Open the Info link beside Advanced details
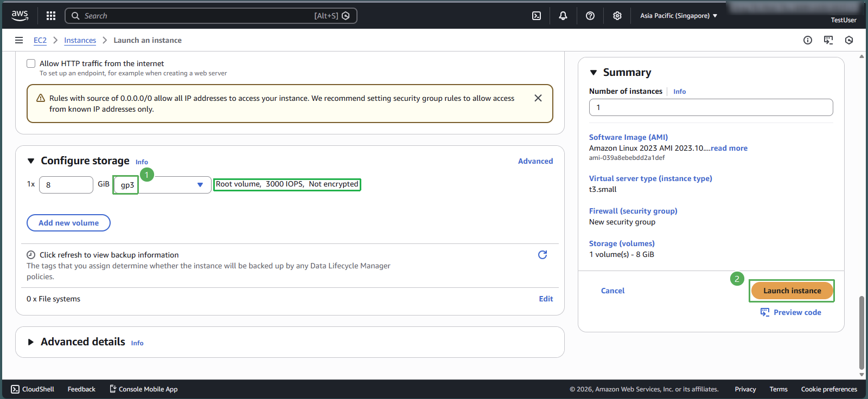Image resolution: width=868 pixels, height=399 pixels. [137, 343]
